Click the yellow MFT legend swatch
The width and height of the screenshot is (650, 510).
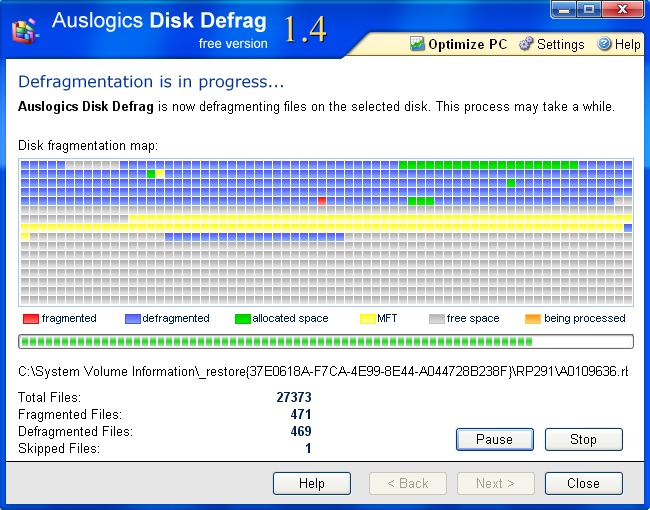click(368, 319)
